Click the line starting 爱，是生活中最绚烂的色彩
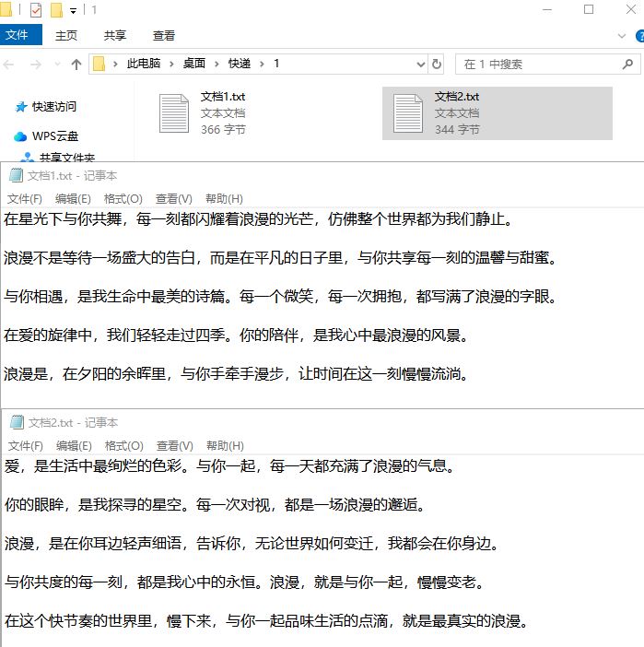This screenshot has width=644, height=647. tap(229, 465)
